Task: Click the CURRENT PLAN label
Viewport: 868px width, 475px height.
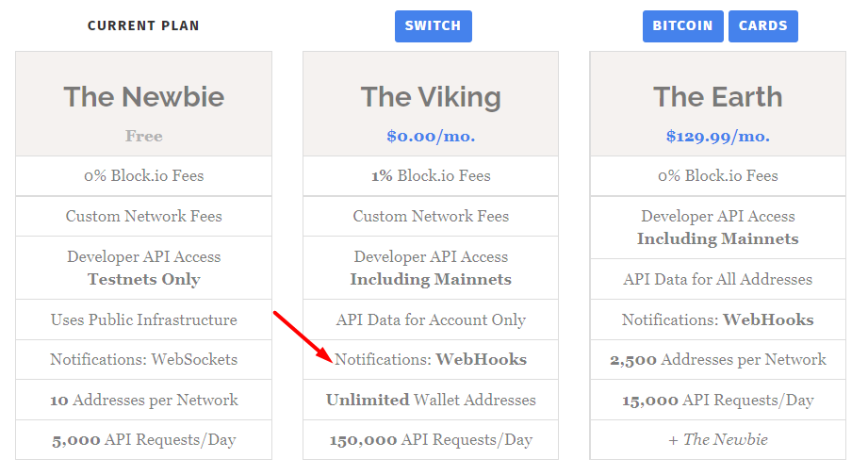Action: coord(143,25)
